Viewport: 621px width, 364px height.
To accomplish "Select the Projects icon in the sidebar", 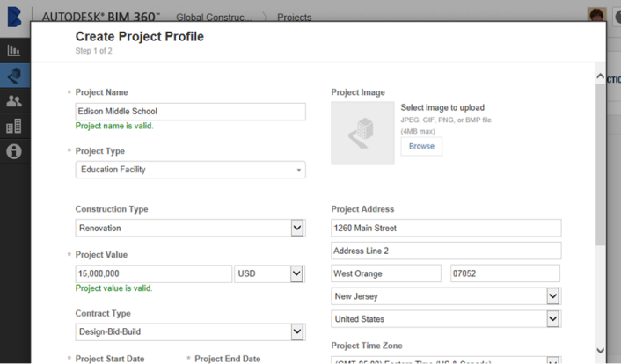I will (14, 76).
